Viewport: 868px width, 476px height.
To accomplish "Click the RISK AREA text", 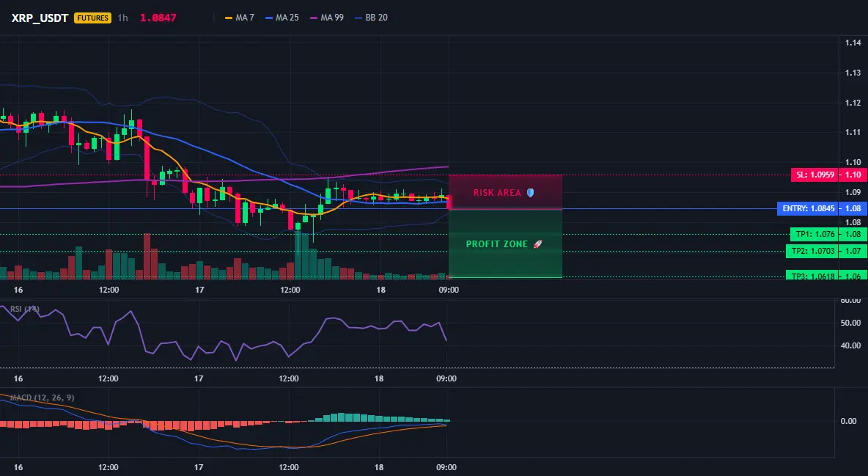I will [497, 193].
